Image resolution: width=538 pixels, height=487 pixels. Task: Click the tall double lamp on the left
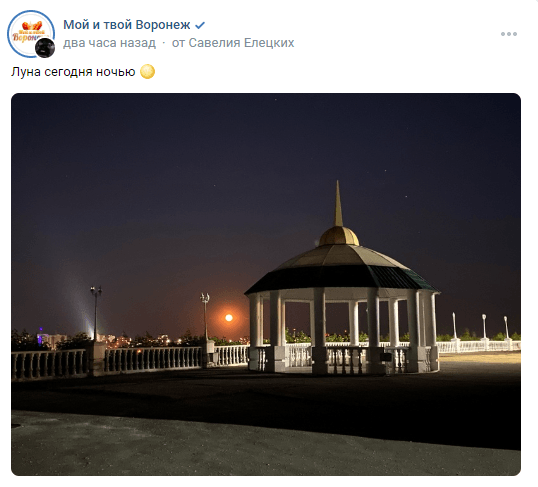pyautogui.click(x=96, y=312)
